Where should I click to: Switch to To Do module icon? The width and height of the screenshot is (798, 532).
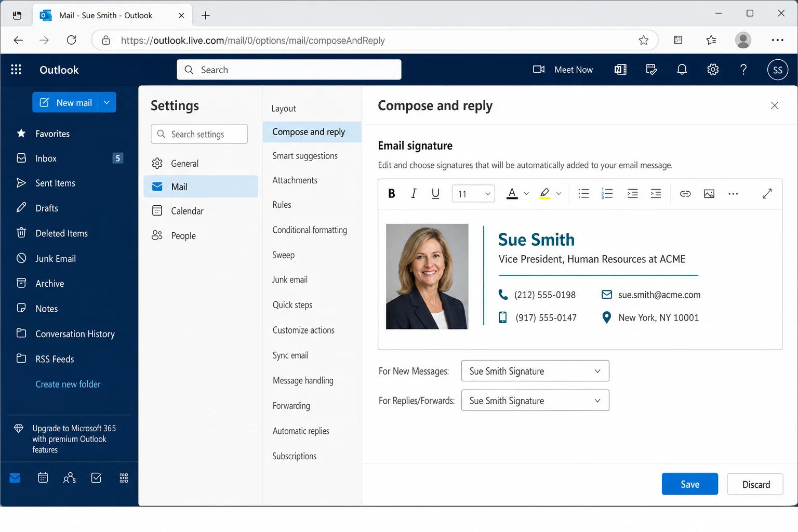click(96, 478)
